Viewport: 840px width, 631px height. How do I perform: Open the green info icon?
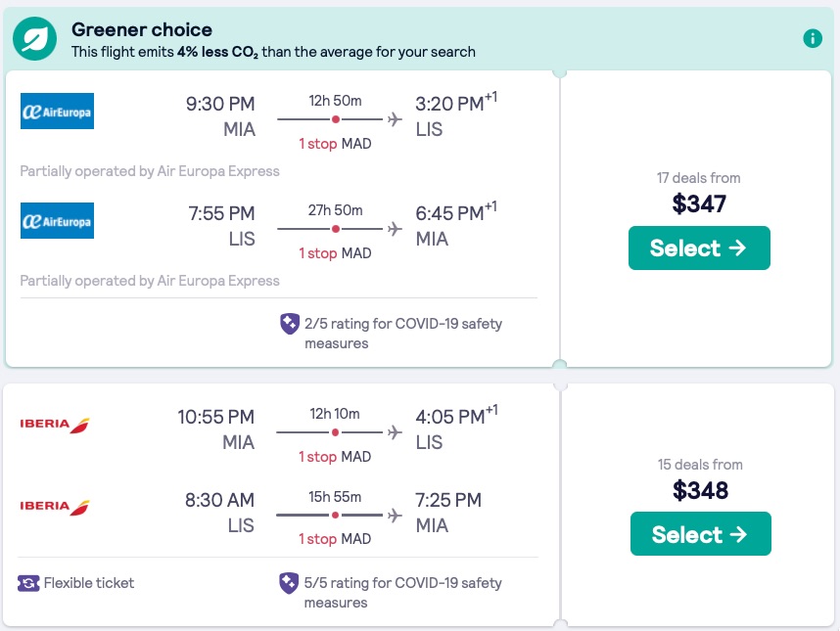[x=812, y=39]
